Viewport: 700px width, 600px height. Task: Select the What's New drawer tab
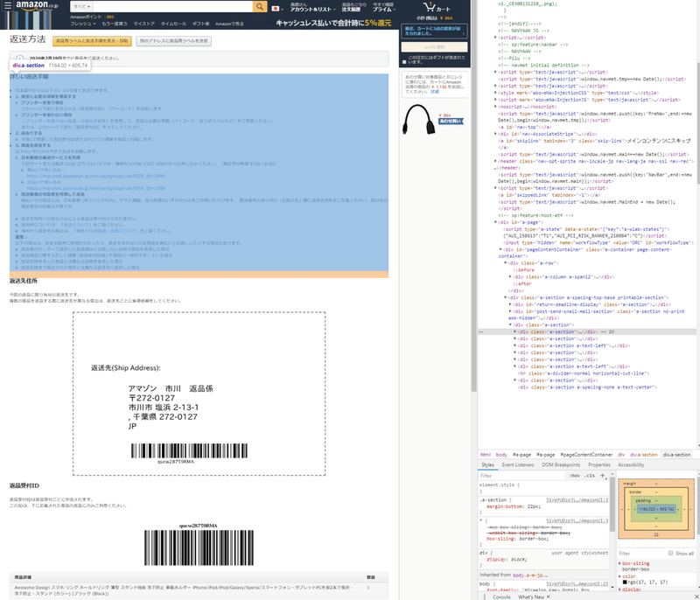click(531, 597)
